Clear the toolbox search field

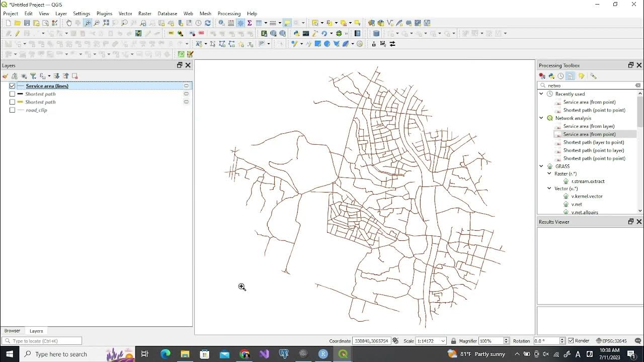coord(638,85)
